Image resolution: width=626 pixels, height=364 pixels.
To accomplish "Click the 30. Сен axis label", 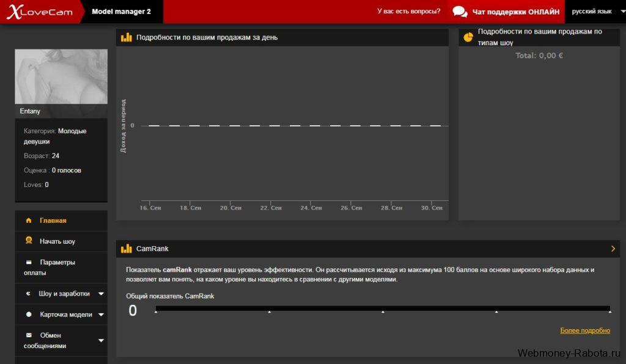I will tap(432, 208).
